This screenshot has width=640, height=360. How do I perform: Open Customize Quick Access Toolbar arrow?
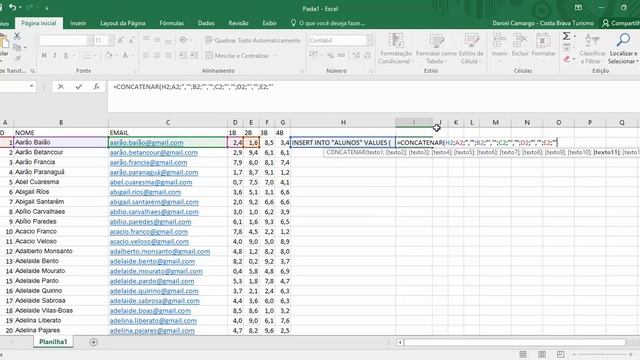47,8
